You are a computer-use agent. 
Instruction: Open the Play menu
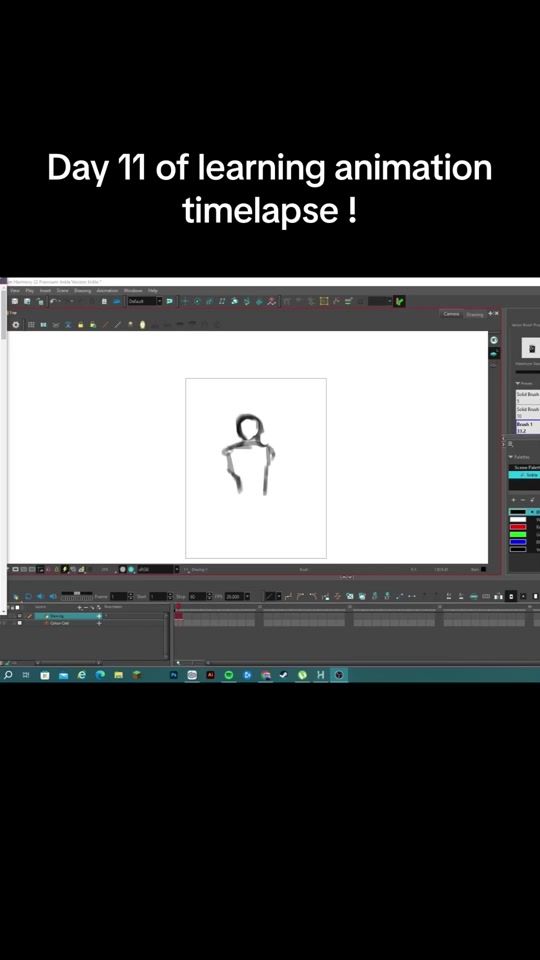(29, 291)
